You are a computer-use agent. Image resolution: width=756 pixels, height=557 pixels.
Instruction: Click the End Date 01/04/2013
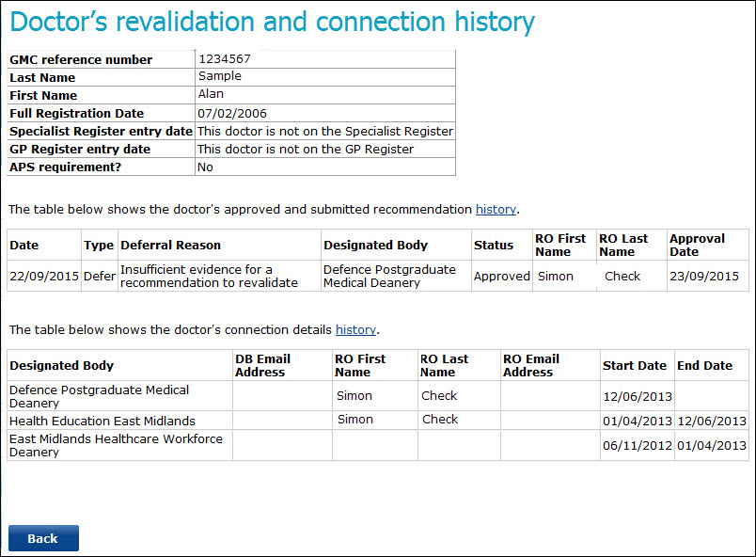(x=712, y=446)
